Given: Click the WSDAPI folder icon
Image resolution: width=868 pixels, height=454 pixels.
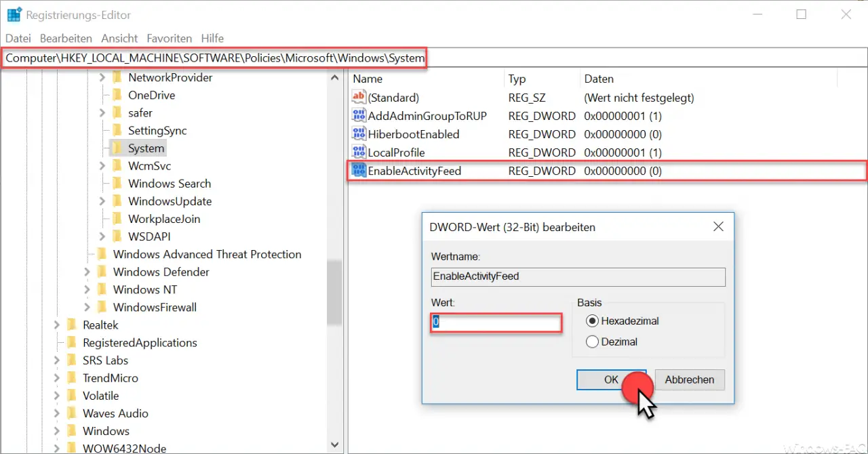Looking at the screenshot, I should click(117, 236).
